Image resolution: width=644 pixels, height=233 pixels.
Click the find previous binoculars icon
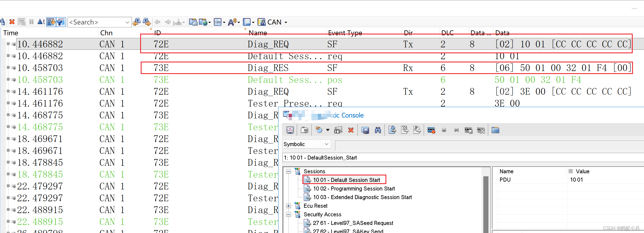(x=137, y=22)
